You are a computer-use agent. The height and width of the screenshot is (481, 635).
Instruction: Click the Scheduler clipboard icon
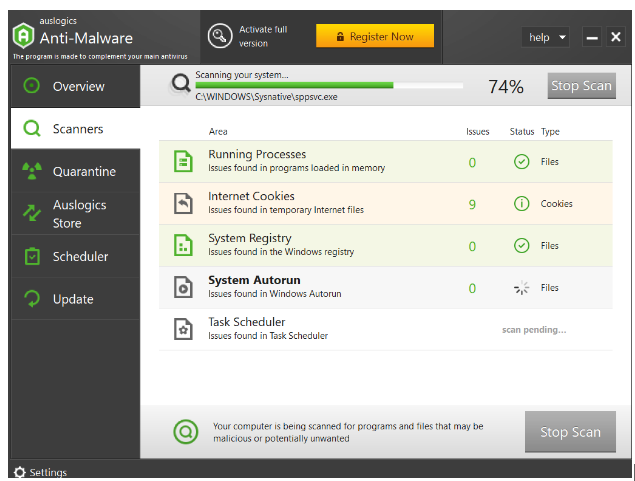click(32, 256)
